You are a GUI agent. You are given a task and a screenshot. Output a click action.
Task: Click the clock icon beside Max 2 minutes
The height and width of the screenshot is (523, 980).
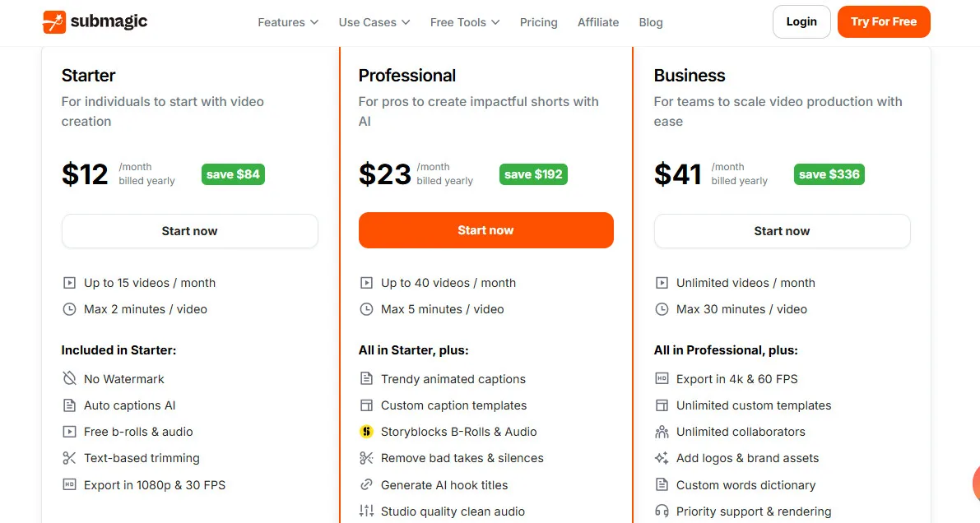tap(69, 308)
